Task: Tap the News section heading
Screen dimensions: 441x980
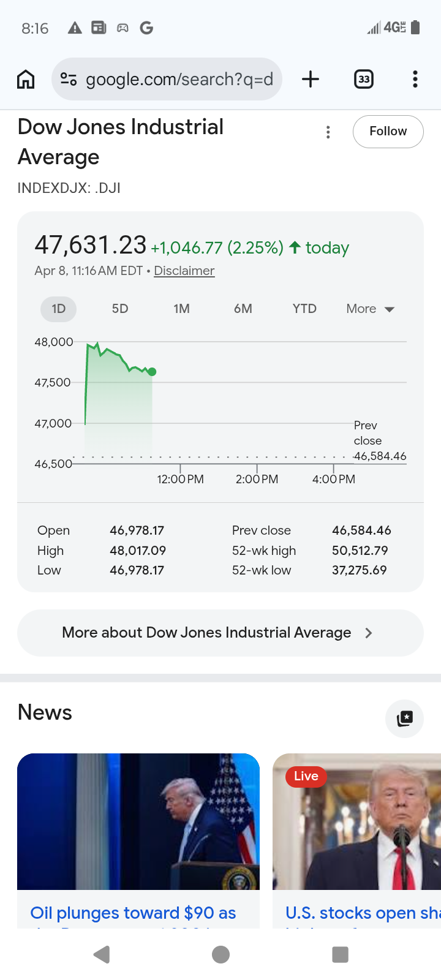Action: point(45,712)
